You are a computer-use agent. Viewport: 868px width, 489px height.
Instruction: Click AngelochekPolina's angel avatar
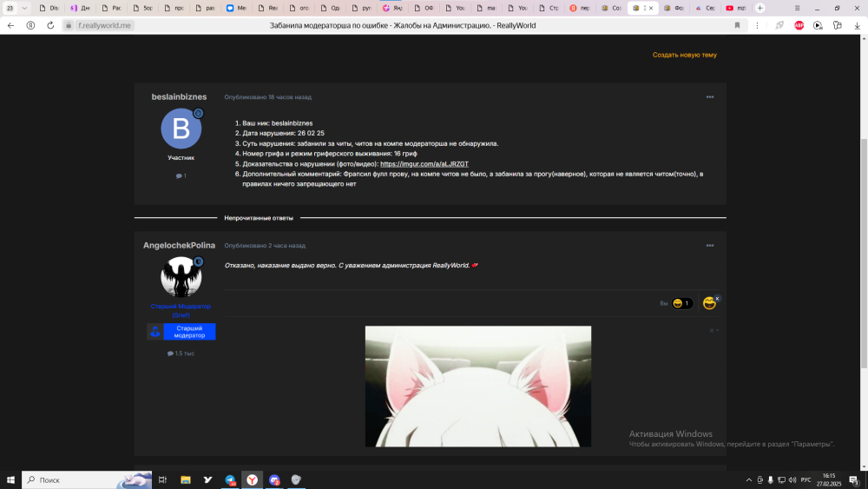pyautogui.click(x=181, y=276)
